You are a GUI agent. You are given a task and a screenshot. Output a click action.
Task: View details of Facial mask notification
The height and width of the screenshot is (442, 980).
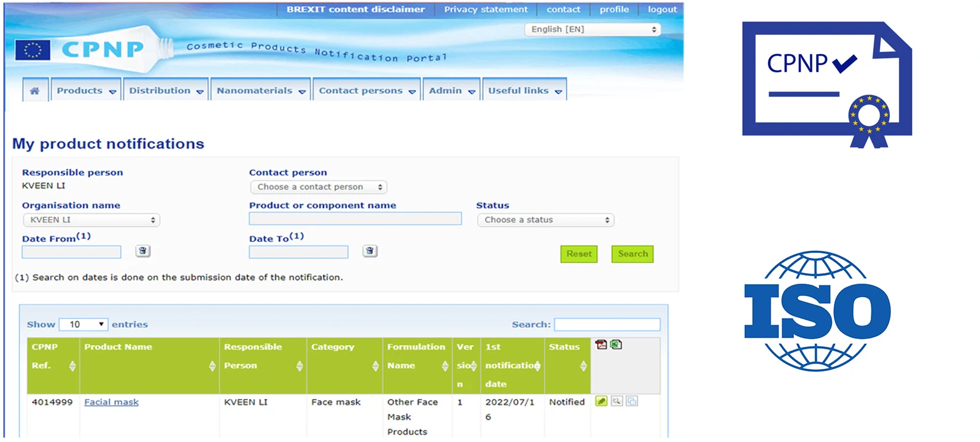pos(616,401)
